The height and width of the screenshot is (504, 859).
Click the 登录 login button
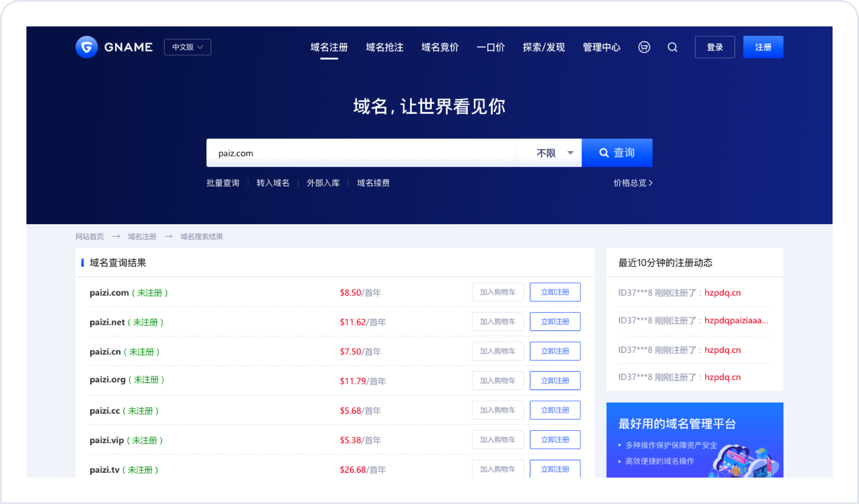715,47
